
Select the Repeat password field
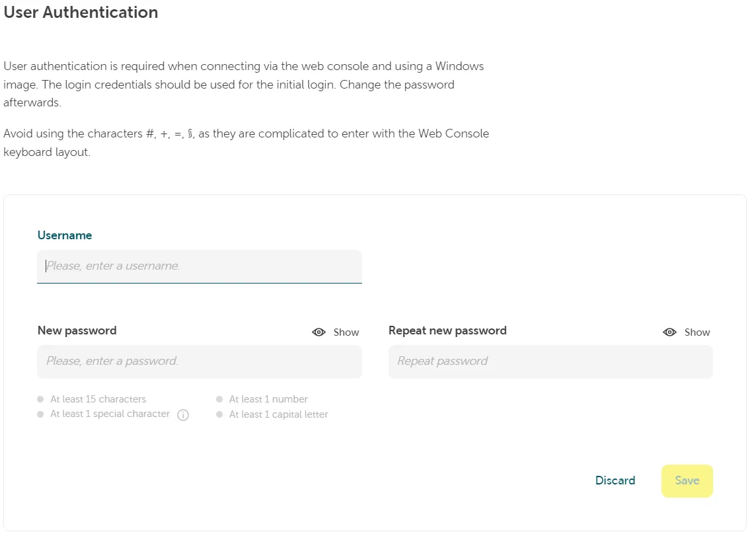[x=550, y=362]
